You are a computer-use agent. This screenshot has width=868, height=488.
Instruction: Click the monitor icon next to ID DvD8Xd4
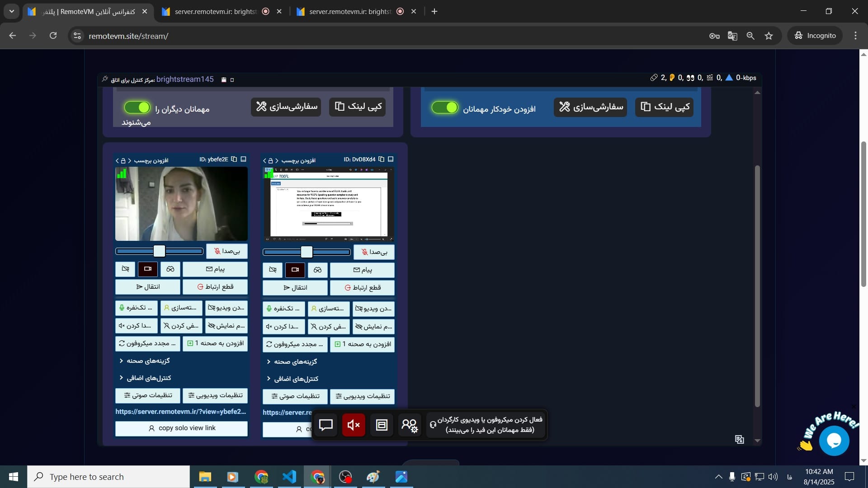(x=391, y=159)
